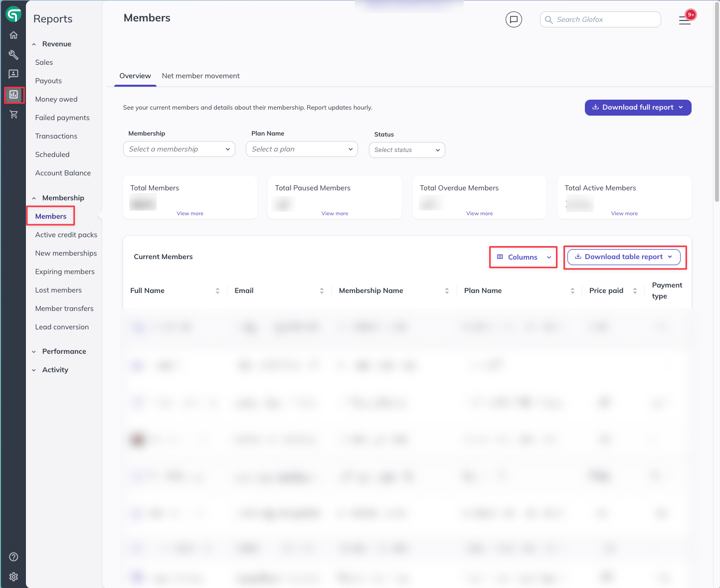Viewport: 720px width, 588px height.
Task: Sort table by Price paid column
Action: [x=635, y=291]
